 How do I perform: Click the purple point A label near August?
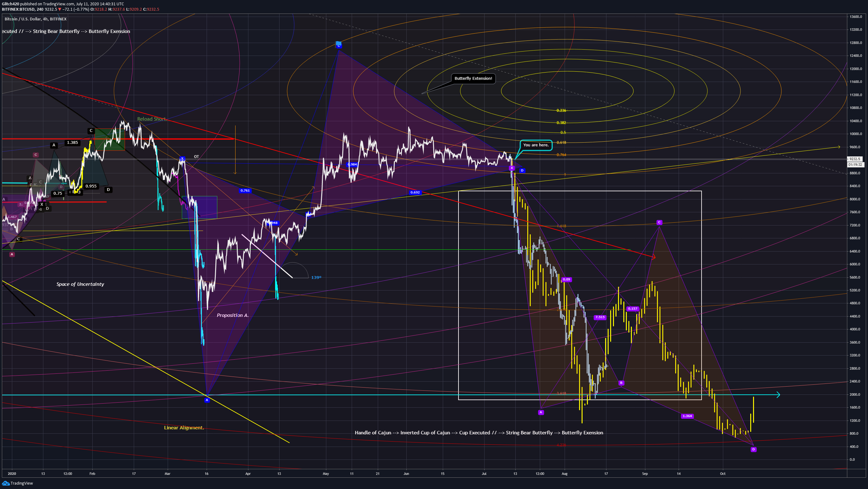pos(541,412)
